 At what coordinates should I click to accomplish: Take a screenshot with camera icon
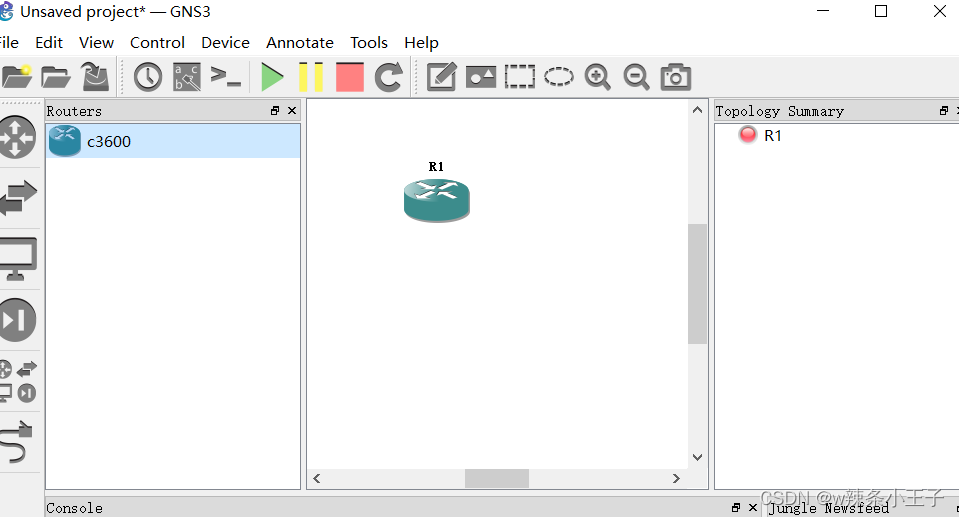676,77
